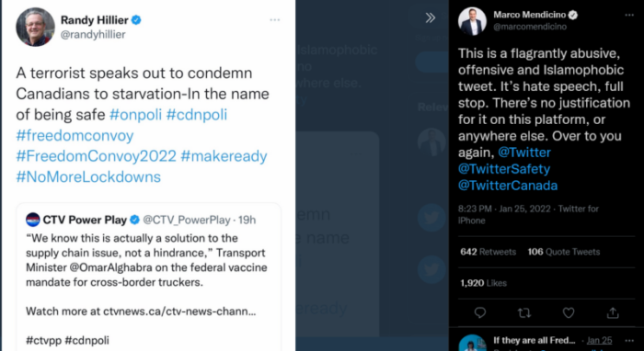Click Randy Hillier's verified badge
This screenshot has height=351, width=644.
pyautogui.click(x=136, y=19)
